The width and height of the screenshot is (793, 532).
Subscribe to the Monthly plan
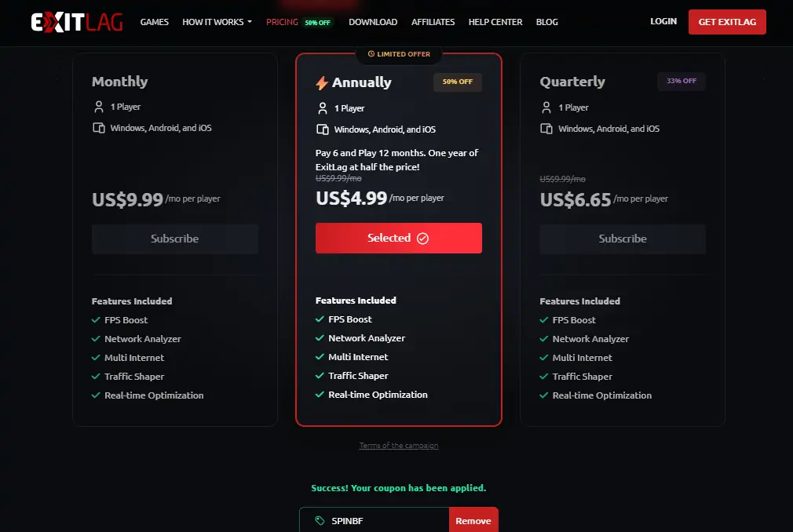174,239
